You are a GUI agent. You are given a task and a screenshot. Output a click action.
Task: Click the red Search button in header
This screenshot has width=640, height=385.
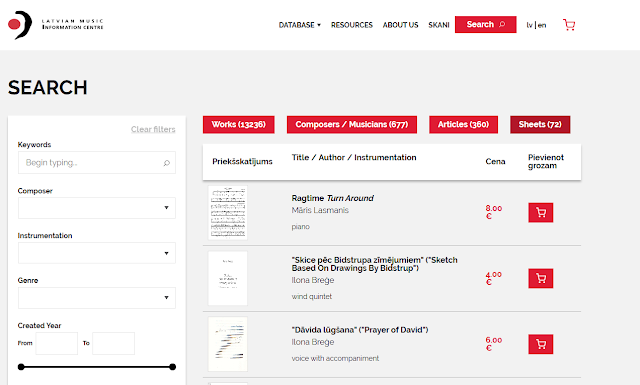pyautogui.click(x=486, y=24)
